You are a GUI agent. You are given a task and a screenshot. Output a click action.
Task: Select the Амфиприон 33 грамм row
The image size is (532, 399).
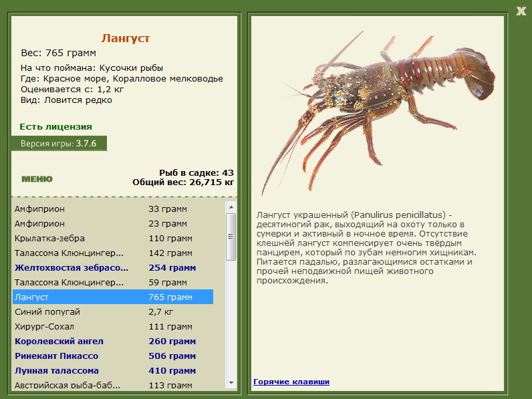[x=113, y=209]
